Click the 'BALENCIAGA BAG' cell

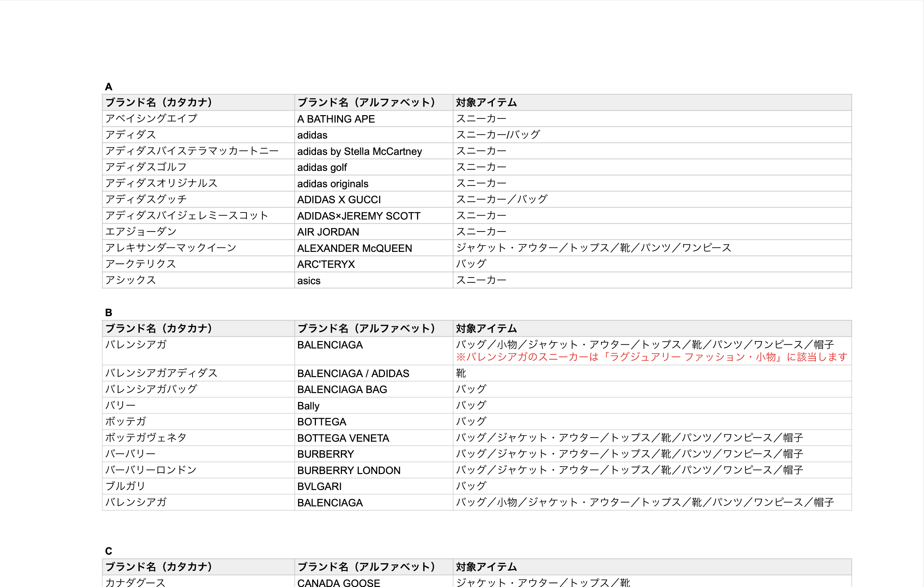tap(374, 389)
